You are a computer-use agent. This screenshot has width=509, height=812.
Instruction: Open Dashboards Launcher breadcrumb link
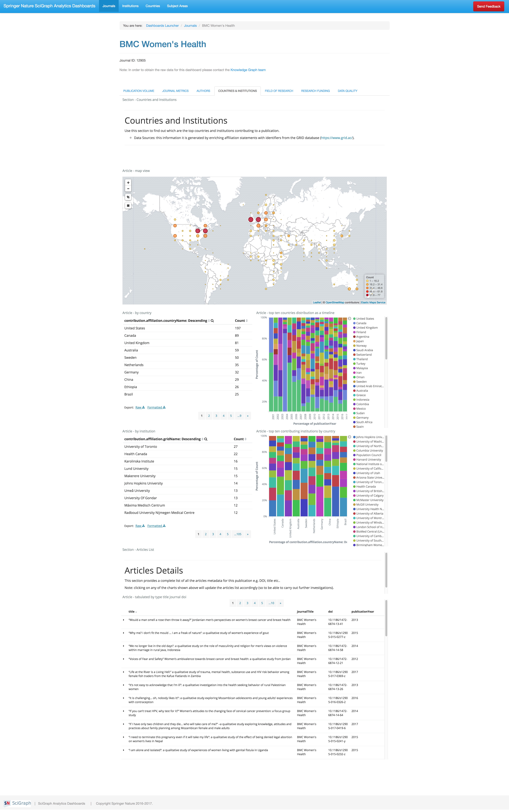point(162,26)
